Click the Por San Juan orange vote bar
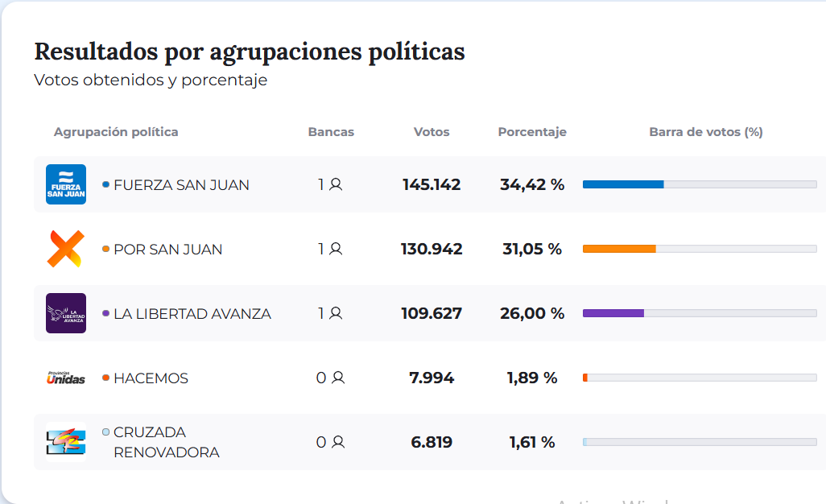Viewport: 826px width, 504px height. click(x=619, y=249)
